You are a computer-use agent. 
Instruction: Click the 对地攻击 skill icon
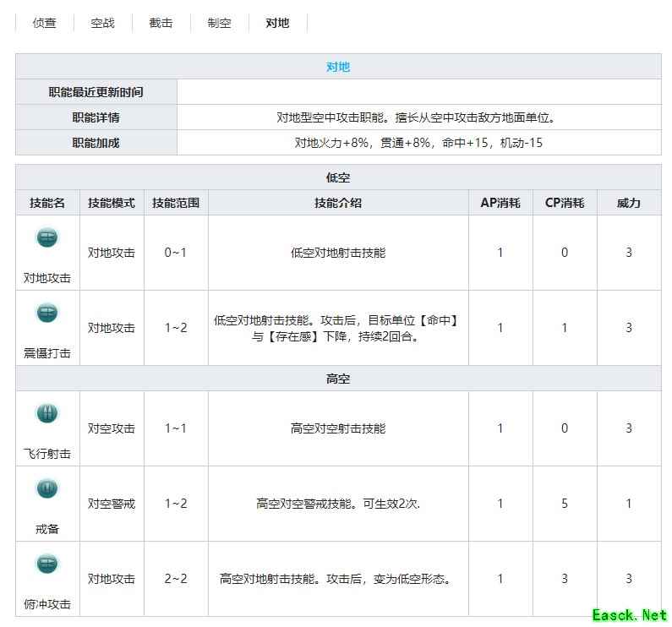point(47,237)
